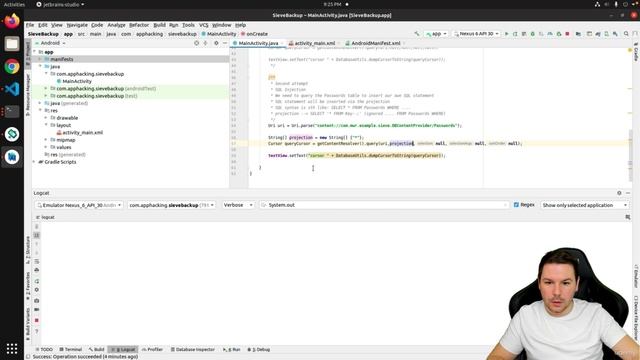Click the Logcat screenshot camera icon

37,300
